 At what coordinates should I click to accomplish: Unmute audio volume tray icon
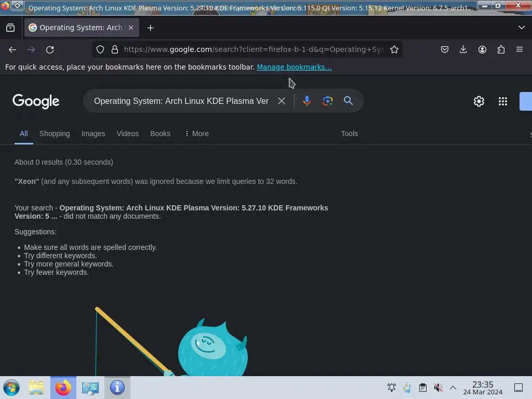pyautogui.click(x=438, y=388)
